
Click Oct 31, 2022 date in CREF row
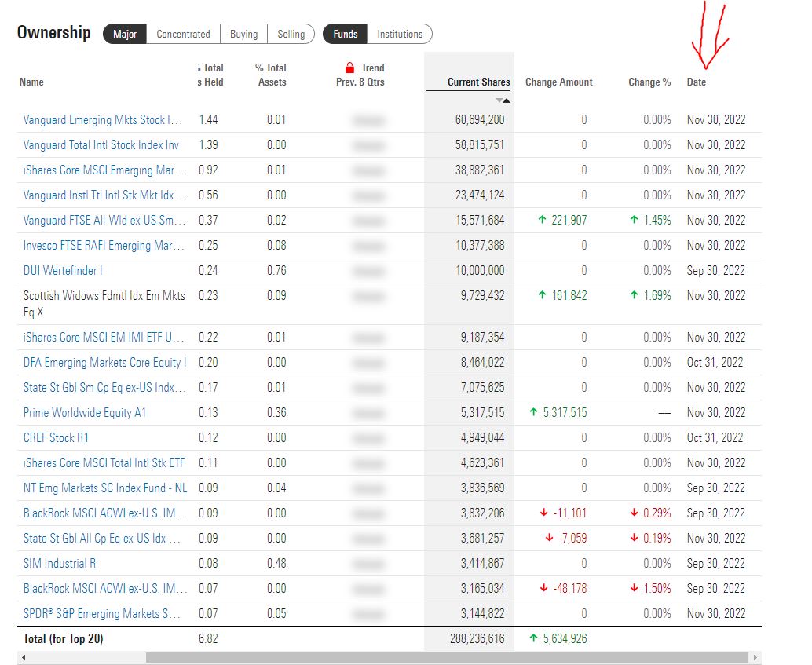[x=715, y=438]
